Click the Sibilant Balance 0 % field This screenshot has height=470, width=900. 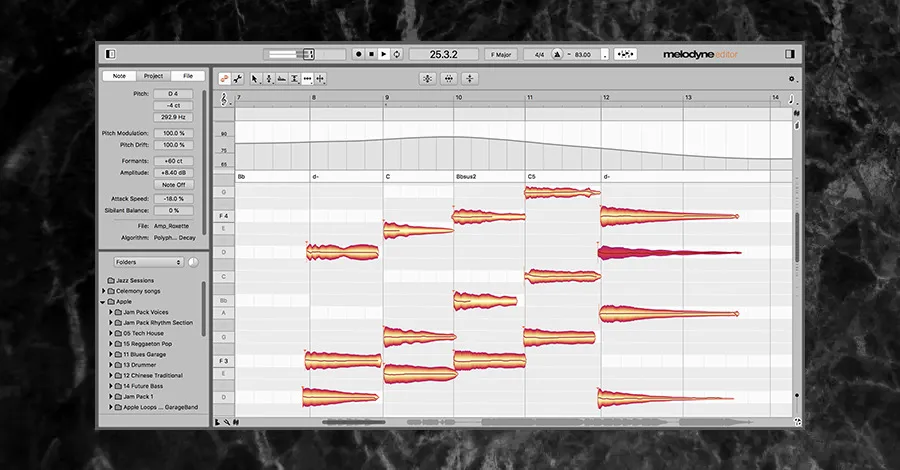(x=173, y=211)
